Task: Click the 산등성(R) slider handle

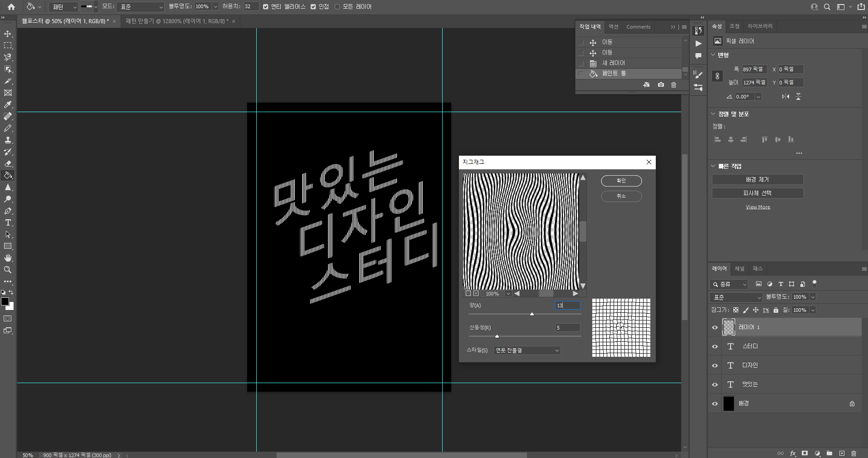Action: tap(497, 336)
